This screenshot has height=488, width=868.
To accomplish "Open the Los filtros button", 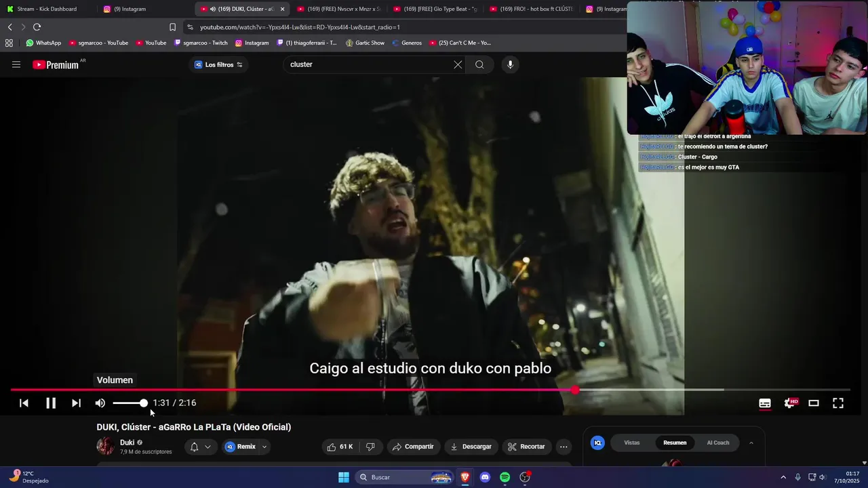I will [218, 64].
